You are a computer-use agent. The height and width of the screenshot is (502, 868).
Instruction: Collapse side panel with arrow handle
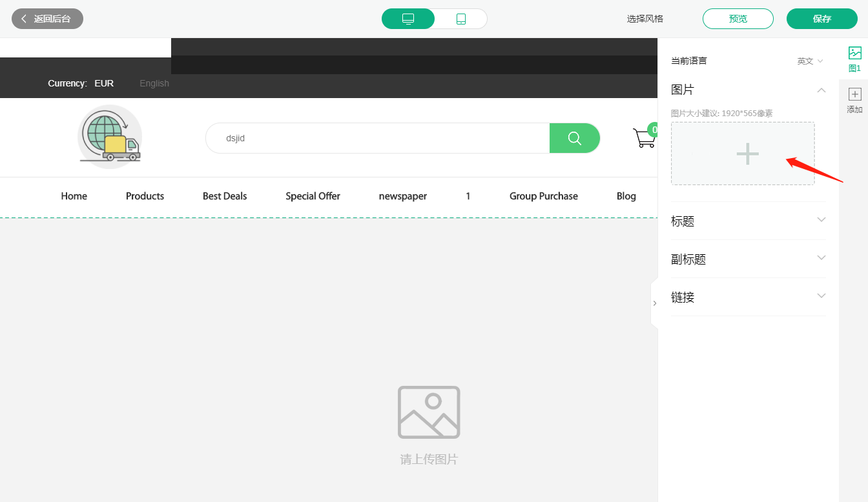[x=654, y=303]
